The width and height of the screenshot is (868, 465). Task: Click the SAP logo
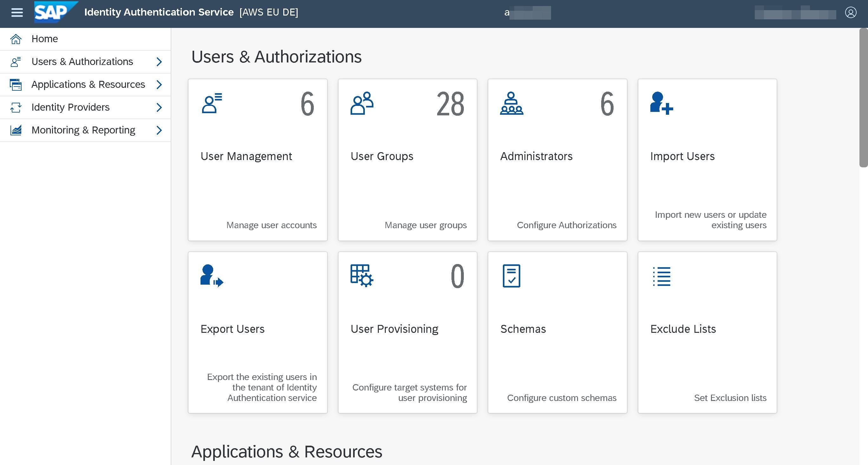point(56,12)
